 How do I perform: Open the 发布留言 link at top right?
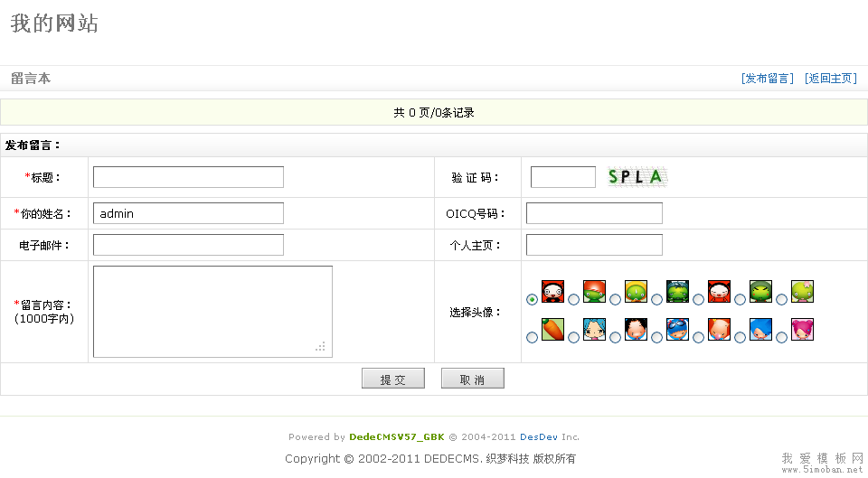coord(767,79)
